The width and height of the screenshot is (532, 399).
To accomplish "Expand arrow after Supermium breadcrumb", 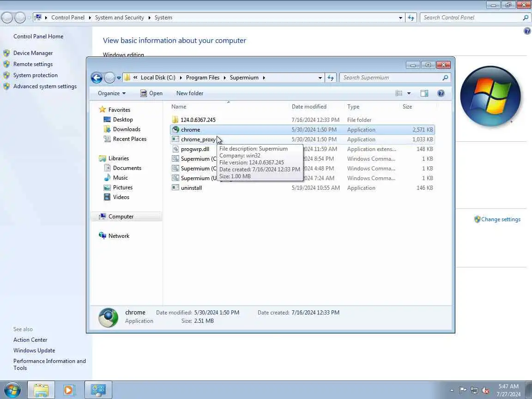I will point(264,78).
